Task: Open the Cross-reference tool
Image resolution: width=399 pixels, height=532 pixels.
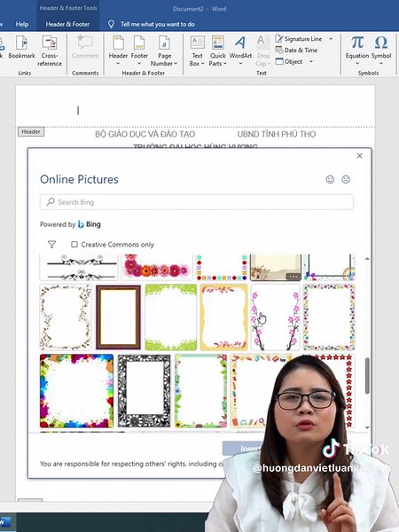Action: 50,51
